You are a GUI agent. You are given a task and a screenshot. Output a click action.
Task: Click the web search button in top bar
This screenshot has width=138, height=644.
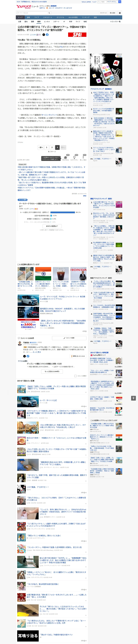pos(120,2)
